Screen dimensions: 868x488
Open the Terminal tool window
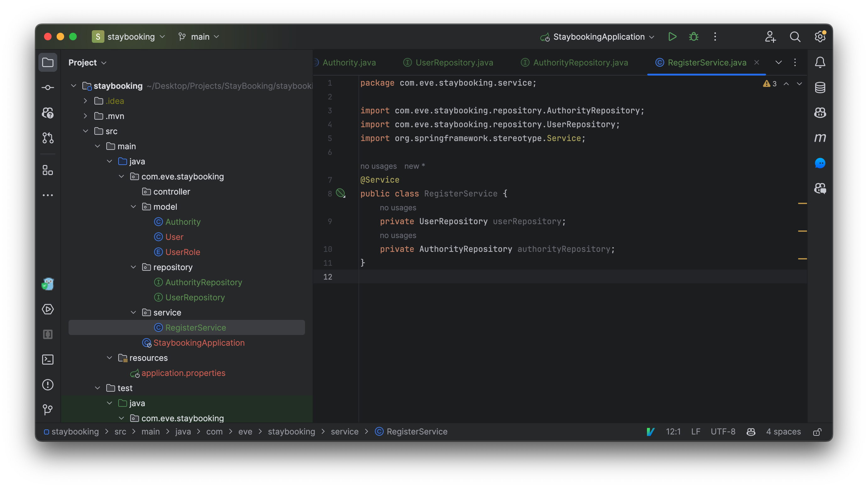[x=47, y=360]
